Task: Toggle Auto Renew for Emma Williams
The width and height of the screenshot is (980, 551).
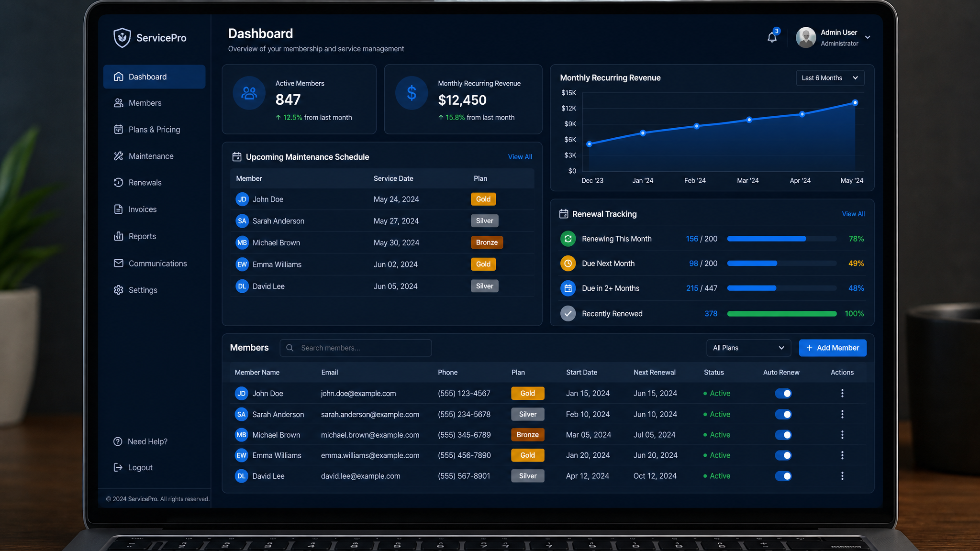Action: point(783,455)
